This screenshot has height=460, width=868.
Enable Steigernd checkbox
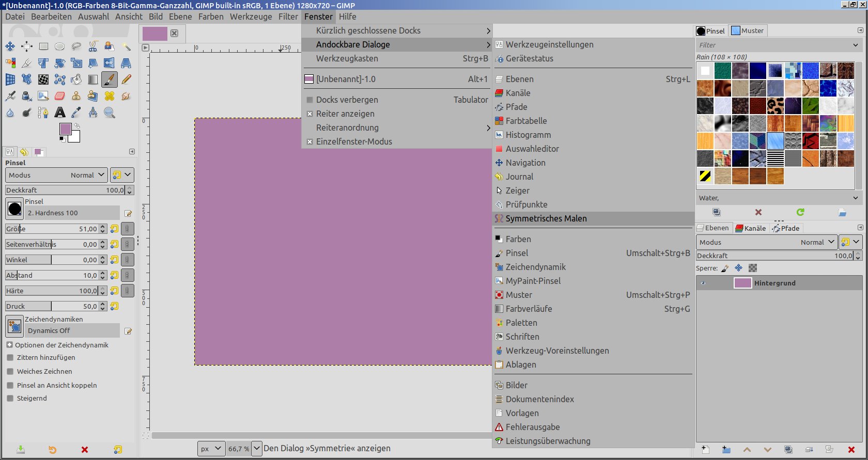pyautogui.click(x=10, y=398)
